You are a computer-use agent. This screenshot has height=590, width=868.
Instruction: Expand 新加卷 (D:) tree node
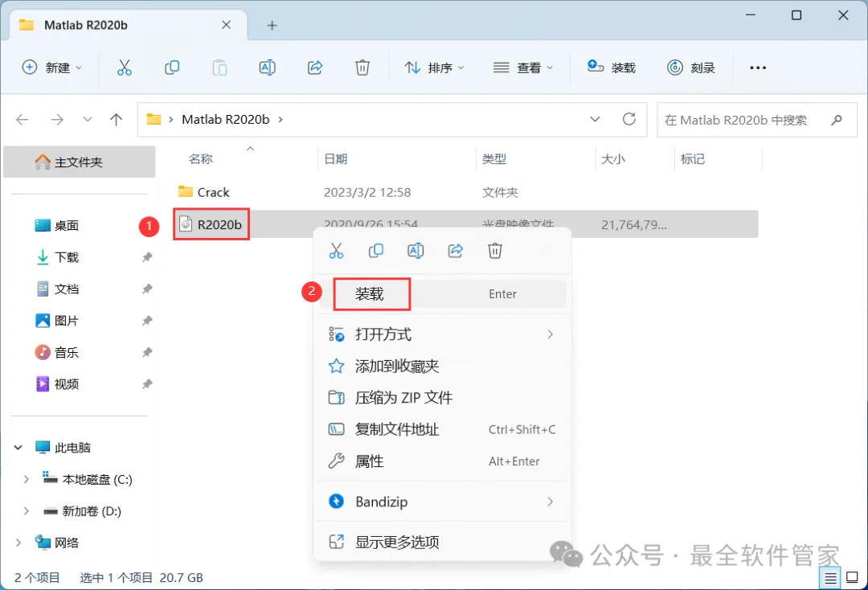point(26,511)
